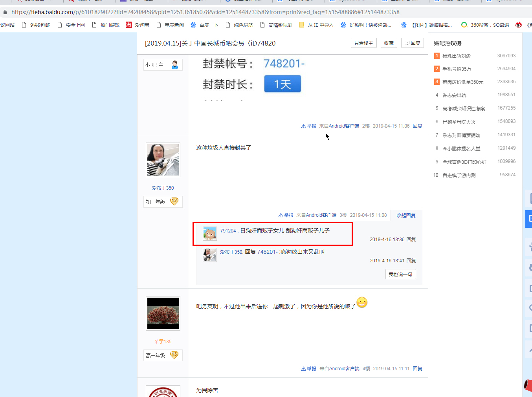Click the 举报 report icon on floor 2
Image resolution: width=532 pixels, height=397 pixels.
click(x=304, y=126)
